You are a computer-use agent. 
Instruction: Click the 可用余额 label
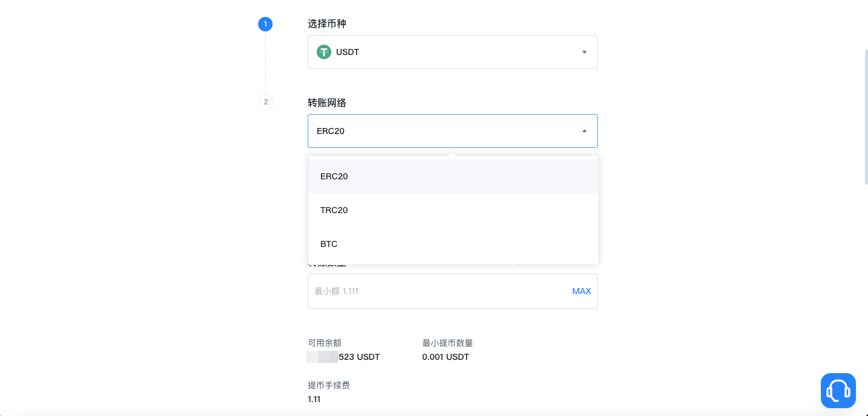click(x=325, y=343)
